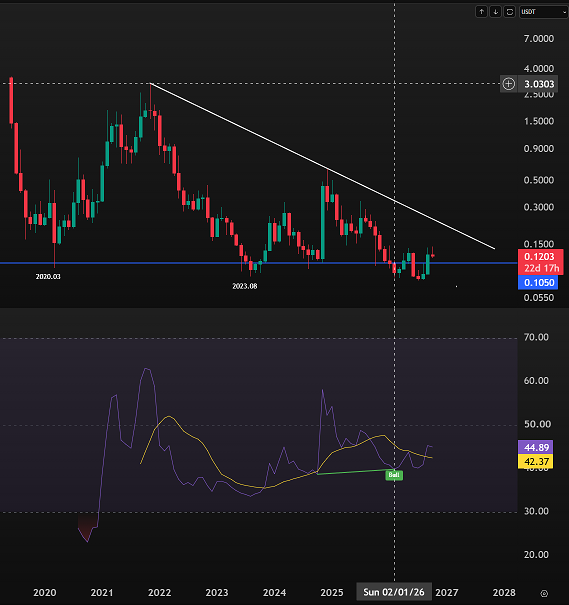The width and height of the screenshot is (569, 605).
Task: Click the 22d 17h countdown label
Action: point(541,268)
